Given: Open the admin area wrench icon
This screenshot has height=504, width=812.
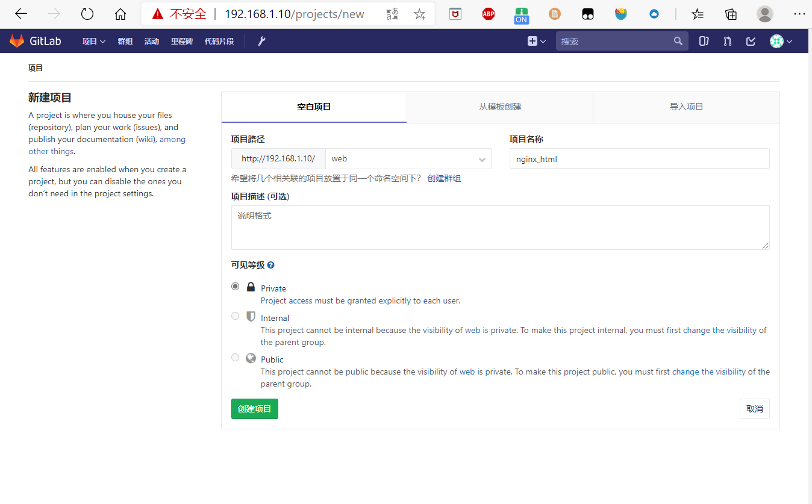Looking at the screenshot, I should [261, 41].
